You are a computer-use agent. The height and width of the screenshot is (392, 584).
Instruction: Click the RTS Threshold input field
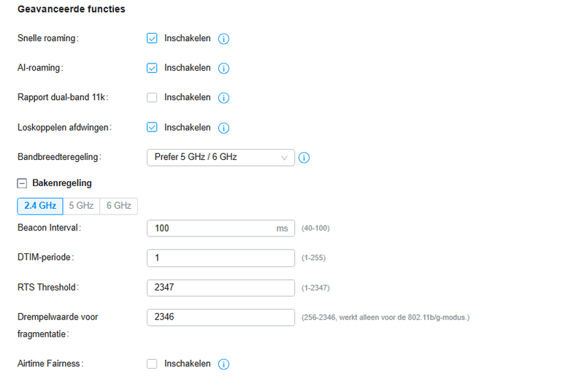pos(220,288)
